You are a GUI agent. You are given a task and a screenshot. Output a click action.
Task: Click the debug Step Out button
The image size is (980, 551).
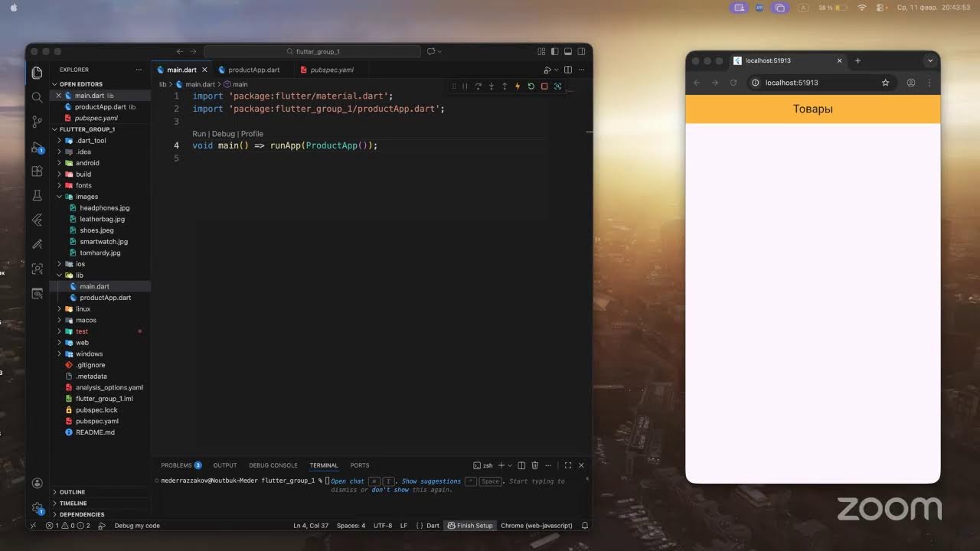coord(505,86)
